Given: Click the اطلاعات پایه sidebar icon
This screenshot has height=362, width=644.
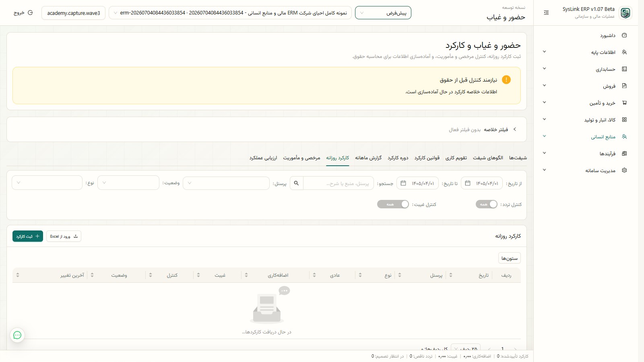Looking at the screenshot, I should pos(624,52).
